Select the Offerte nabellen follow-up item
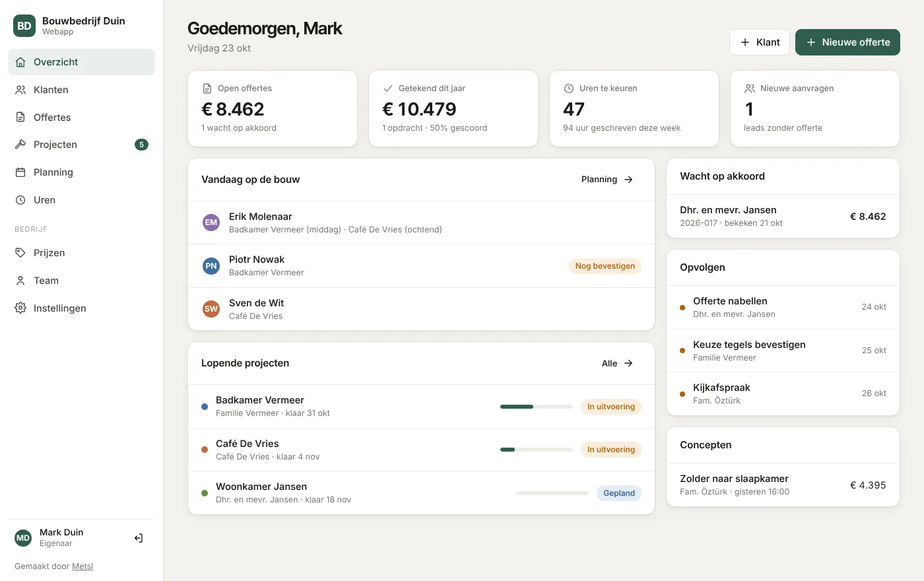Viewport: 924px width, 581px height. coord(783,307)
